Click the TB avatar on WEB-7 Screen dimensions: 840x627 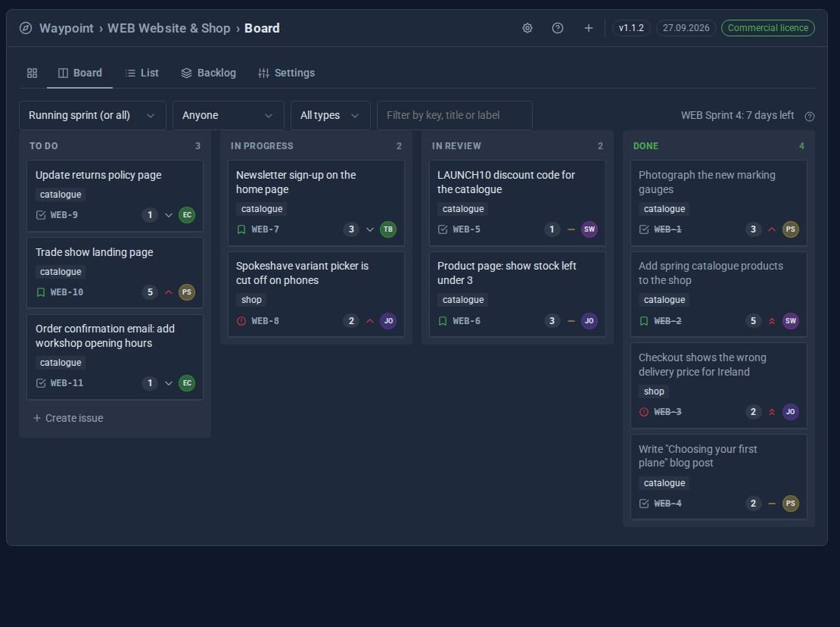coord(388,229)
